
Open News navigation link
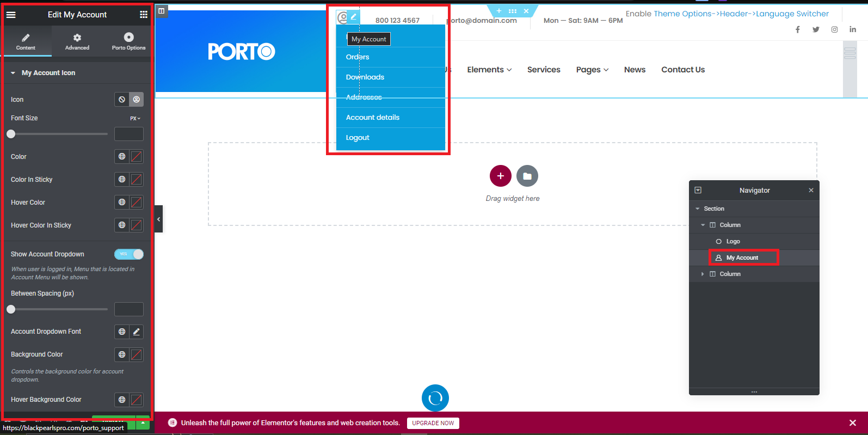(x=635, y=70)
